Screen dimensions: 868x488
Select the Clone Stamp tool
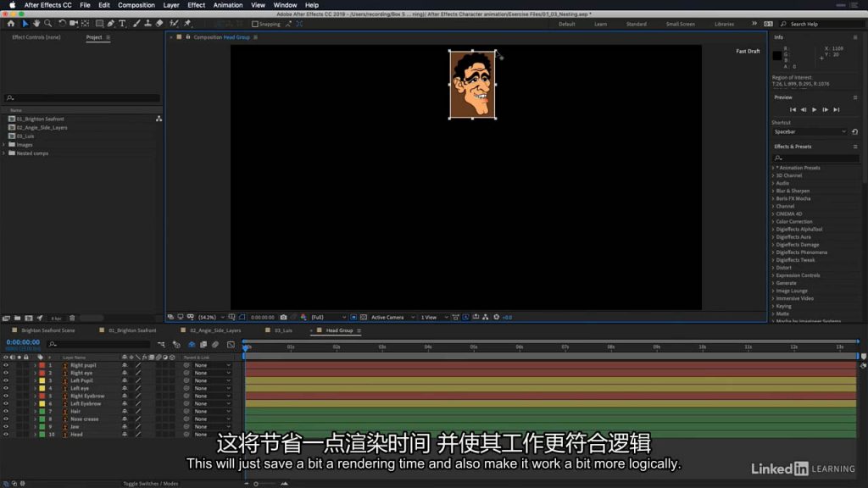coord(147,24)
